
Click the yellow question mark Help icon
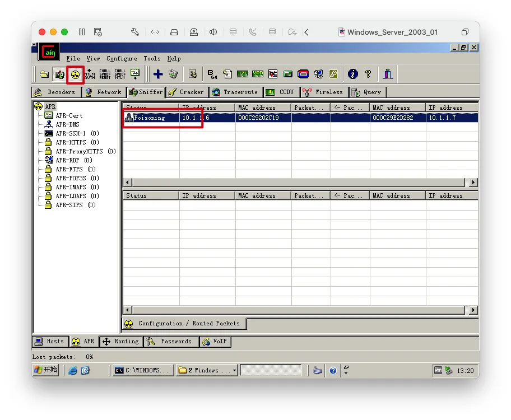pyautogui.click(x=368, y=74)
